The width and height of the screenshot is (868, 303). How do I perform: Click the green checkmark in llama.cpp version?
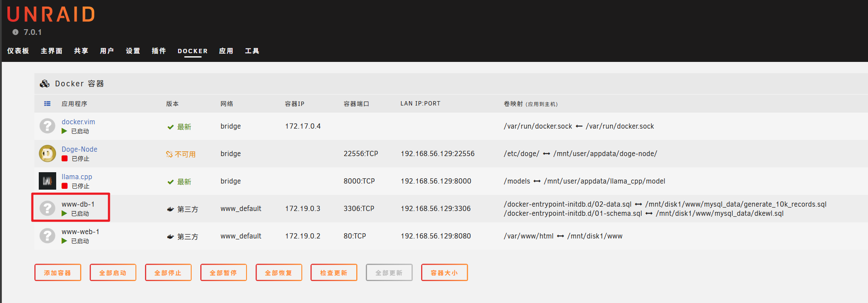point(171,182)
